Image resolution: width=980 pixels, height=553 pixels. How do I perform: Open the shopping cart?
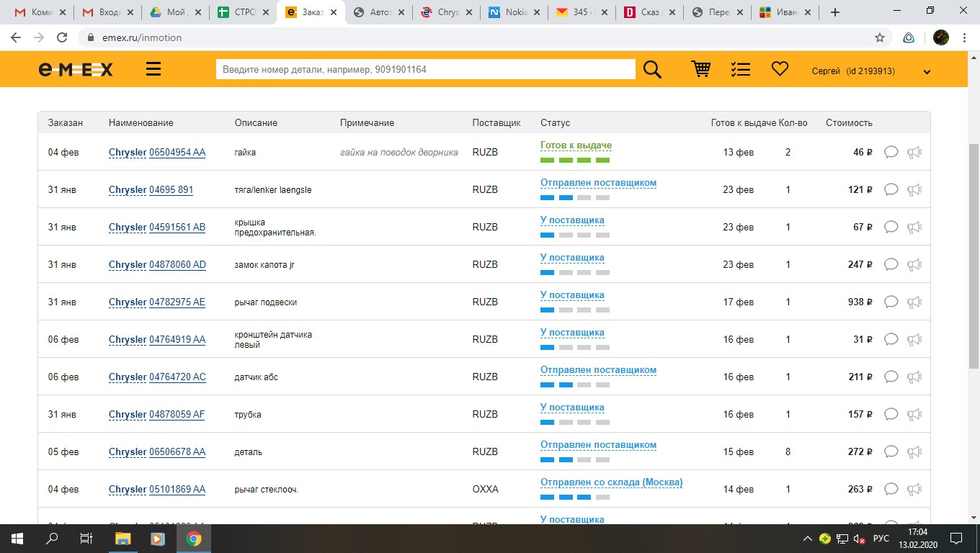click(700, 69)
